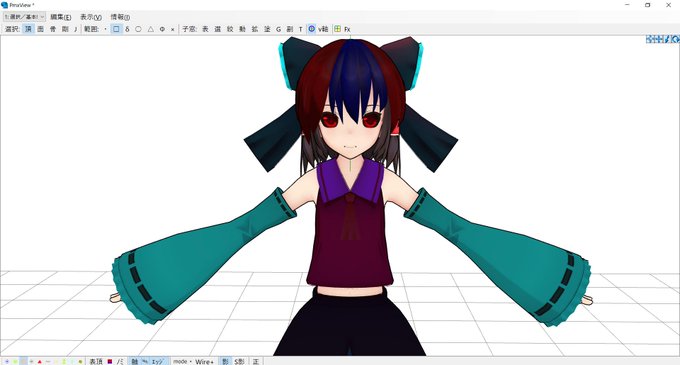680x365 pixels.
Task: Toggle ｴｯｼﾞ edge rendering
Action: click(157, 361)
